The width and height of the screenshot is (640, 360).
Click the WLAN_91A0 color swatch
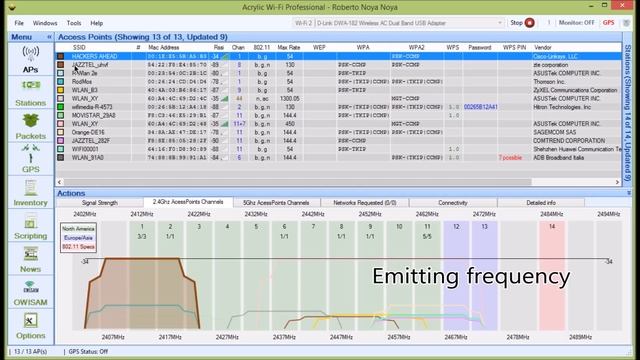(60, 157)
